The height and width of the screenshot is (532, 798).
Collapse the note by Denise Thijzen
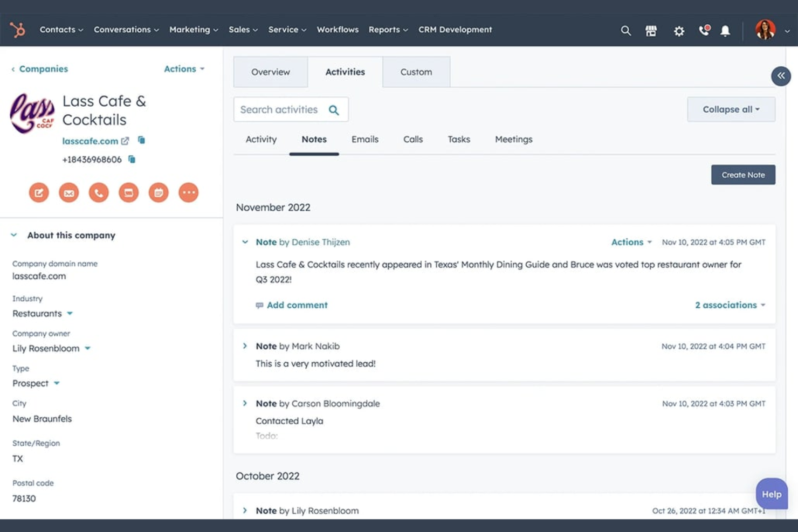coord(245,242)
